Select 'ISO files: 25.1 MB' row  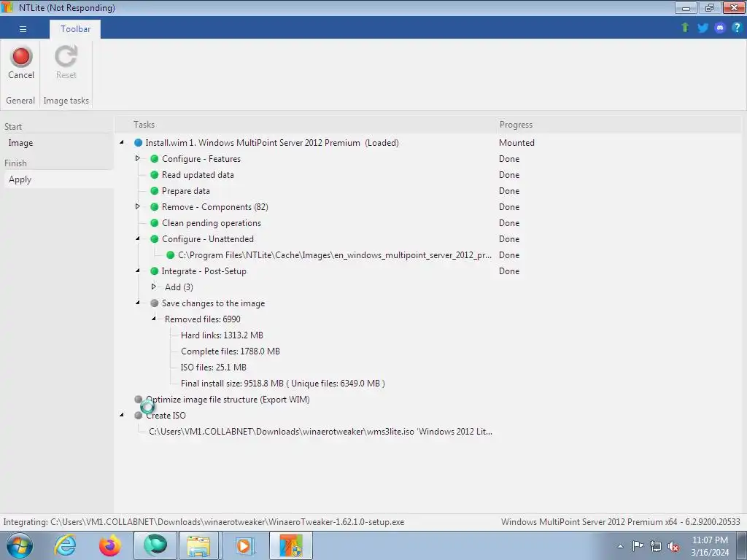(214, 367)
